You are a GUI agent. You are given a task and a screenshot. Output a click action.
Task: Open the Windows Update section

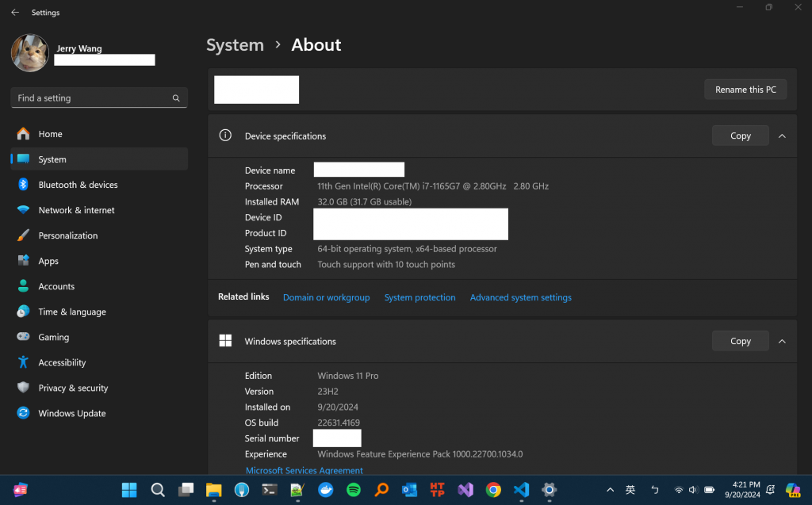click(71, 413)
